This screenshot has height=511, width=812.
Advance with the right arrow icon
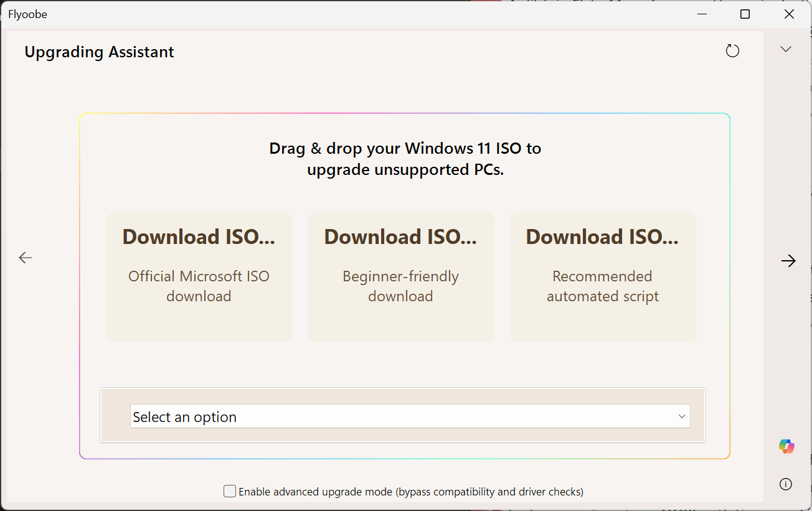tap(788, 261)
